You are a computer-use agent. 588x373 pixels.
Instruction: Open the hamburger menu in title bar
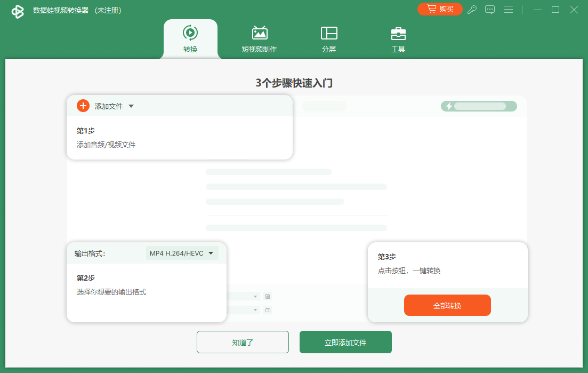tap(509, 9)
